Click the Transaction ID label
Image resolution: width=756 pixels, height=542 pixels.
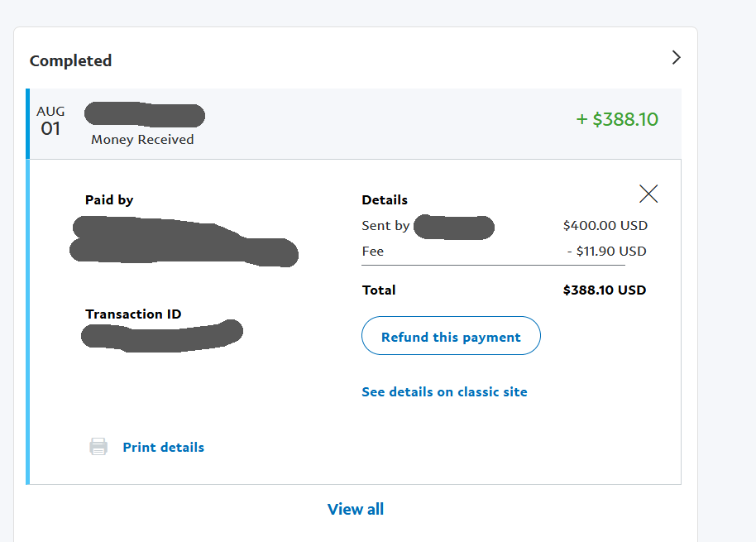[133, 314]
